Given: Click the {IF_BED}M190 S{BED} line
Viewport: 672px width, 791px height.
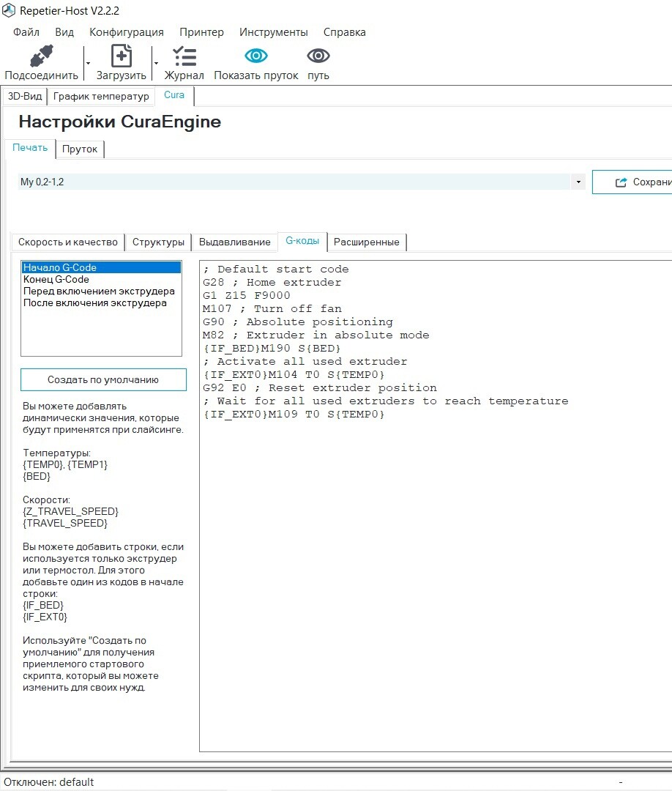Looking at the screenshot, I should coord(272,348).
